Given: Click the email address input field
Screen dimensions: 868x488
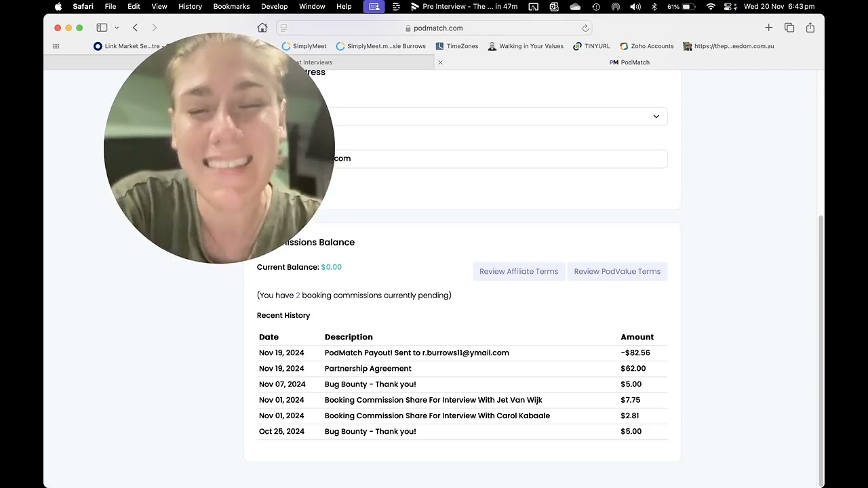Looking at the screenshot, I should click(462, 159).
